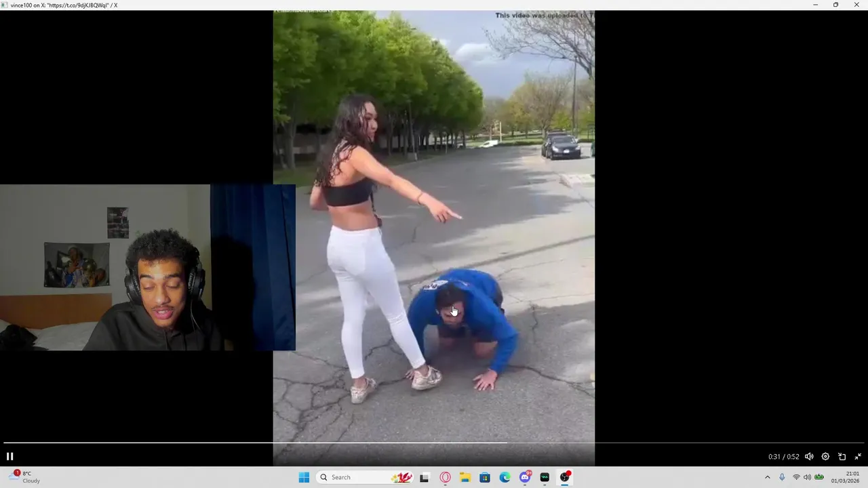Open File Explorer from the taskbar
Viewport: 868px width, 488px height.
tap(465, 477)
